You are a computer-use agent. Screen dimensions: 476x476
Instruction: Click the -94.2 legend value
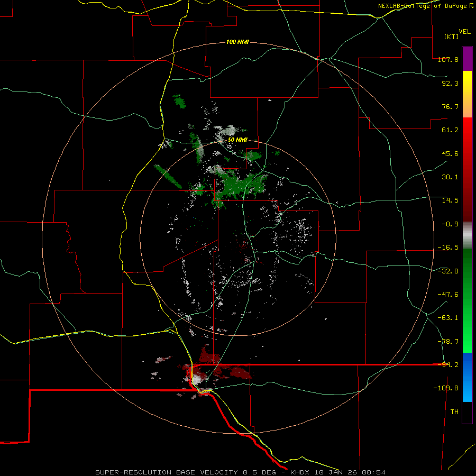click(448, 365)
